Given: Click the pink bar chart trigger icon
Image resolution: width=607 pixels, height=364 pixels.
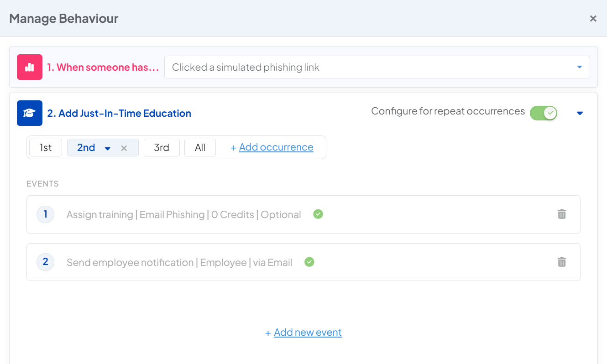Looking at the screenshot, I should (x=29, y=67).
